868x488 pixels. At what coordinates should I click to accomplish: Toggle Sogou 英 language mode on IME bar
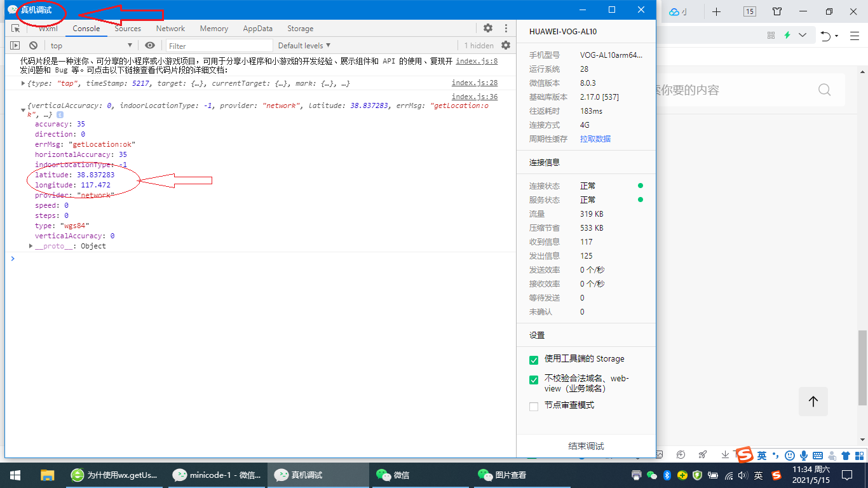762,456
